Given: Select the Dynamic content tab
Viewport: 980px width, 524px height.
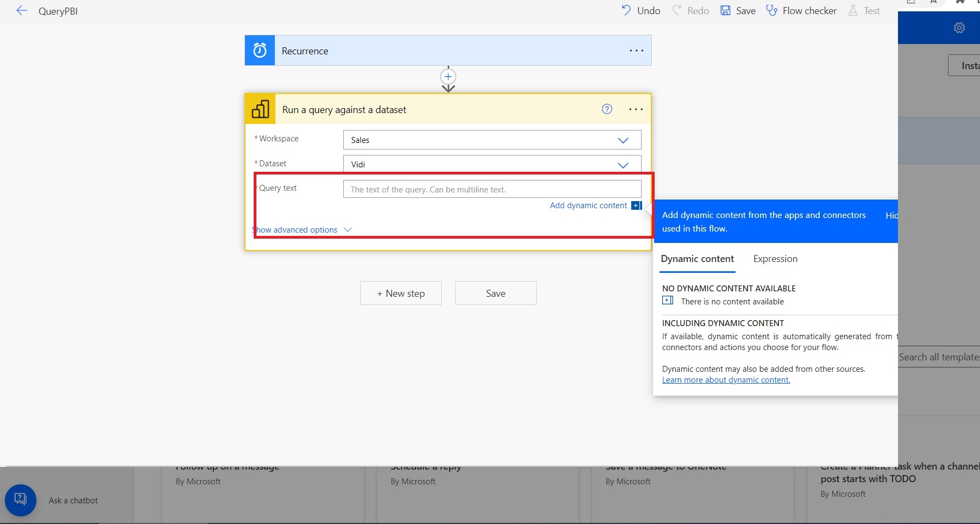Looking at the screenshot, I should (x=698, y=259).
